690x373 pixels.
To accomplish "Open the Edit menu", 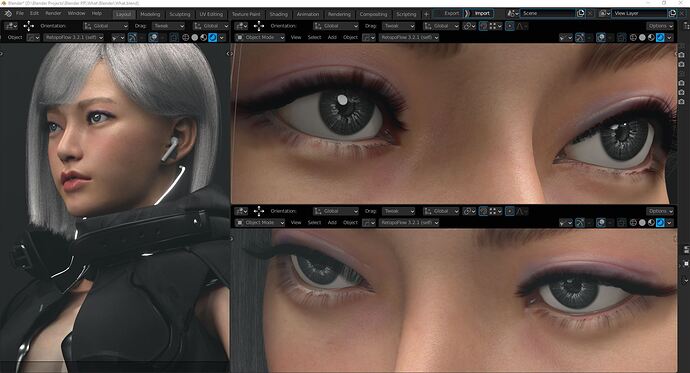I will click(34, 14).
